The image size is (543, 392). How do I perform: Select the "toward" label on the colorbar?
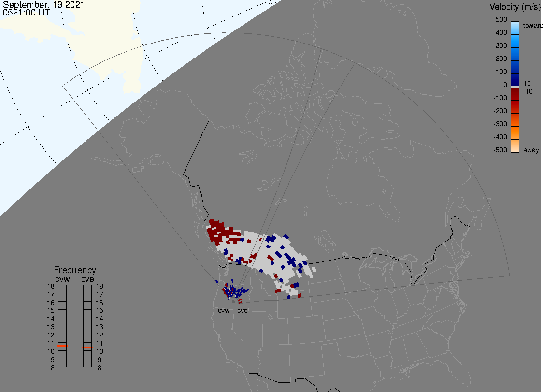coord(532,25)
